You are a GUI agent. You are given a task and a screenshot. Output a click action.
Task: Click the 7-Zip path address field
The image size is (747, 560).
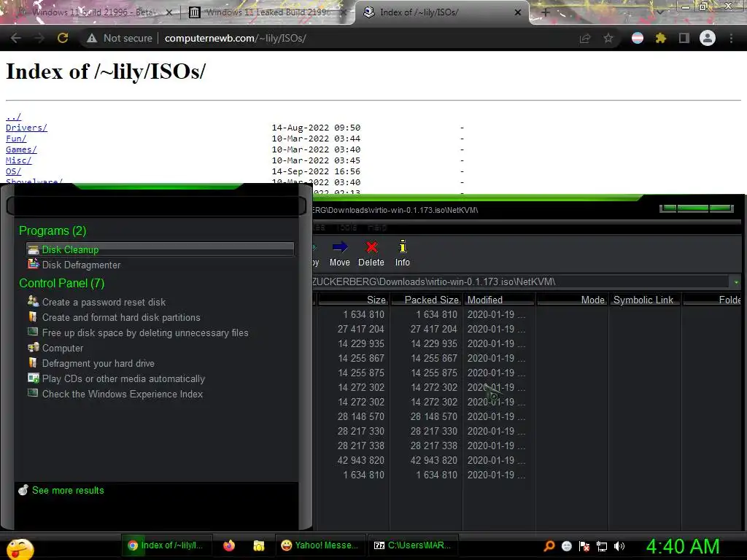(x=520, y=282)
